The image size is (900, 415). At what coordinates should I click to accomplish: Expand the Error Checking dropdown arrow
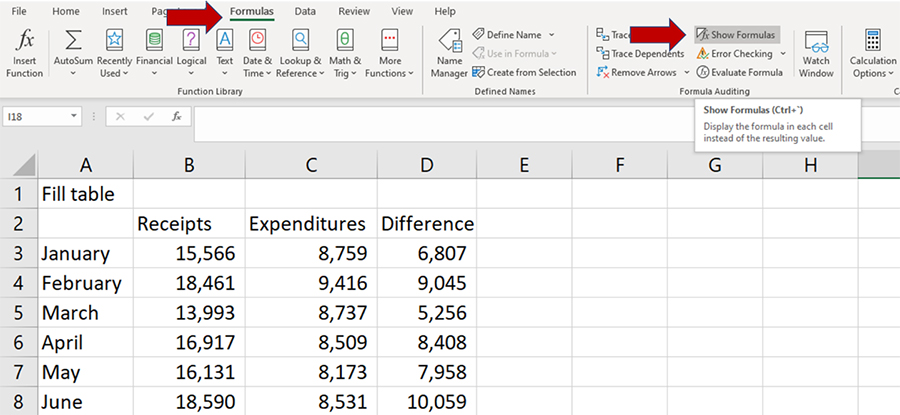(783, 53)
